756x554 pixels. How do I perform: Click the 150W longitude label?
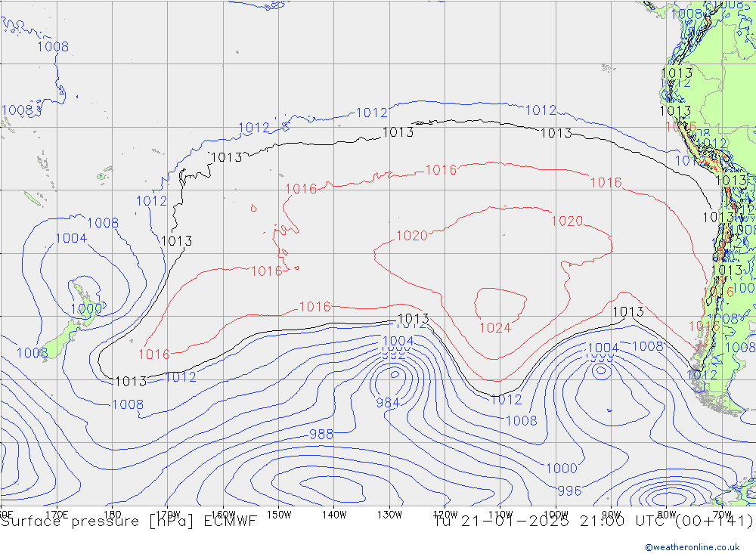279,514
